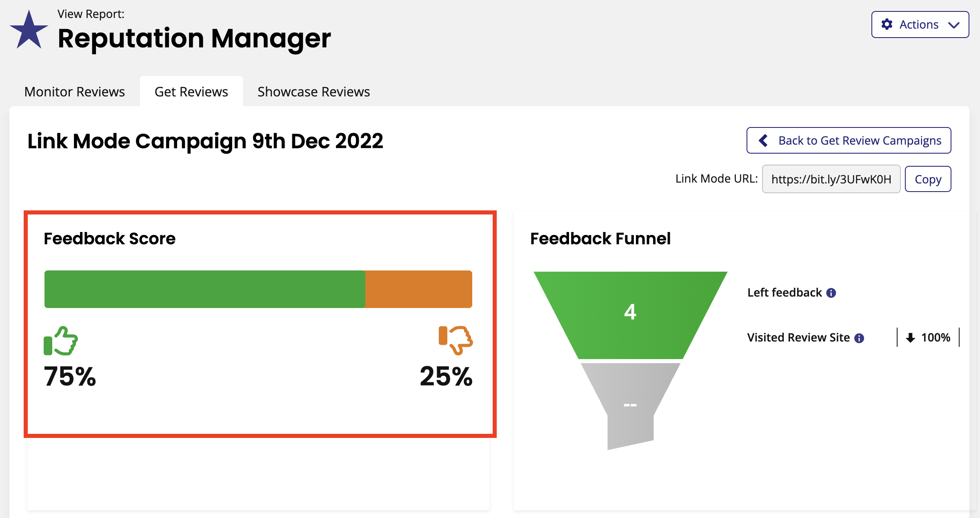Select the Get Reviews tab

(191, 92)
